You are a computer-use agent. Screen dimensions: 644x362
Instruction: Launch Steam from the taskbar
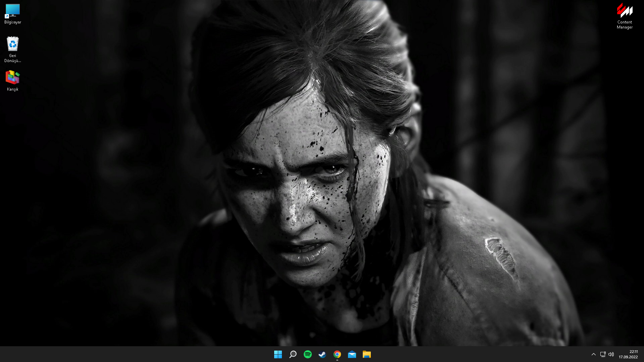322,354
